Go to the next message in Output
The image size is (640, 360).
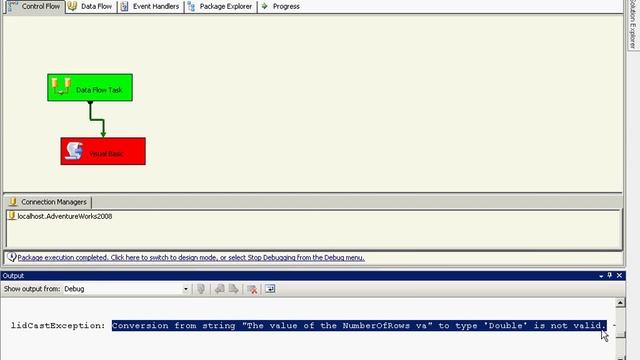pyautogui.click(x=233, y=289)
